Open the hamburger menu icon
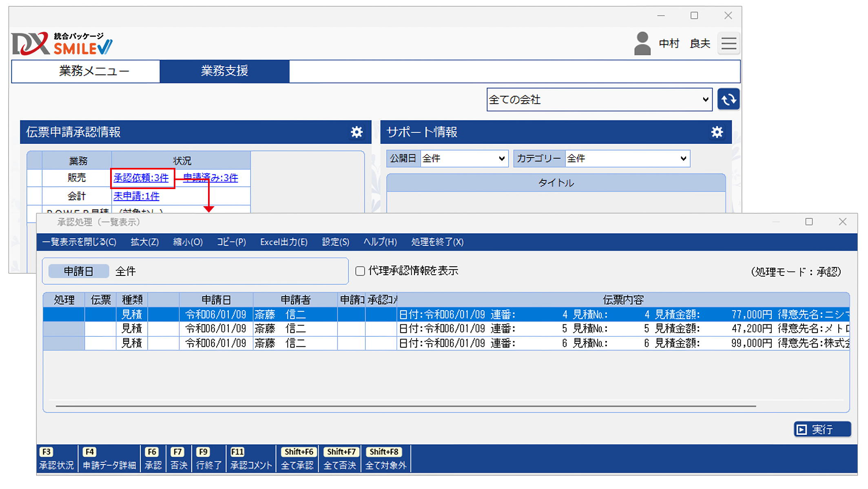The image size is (868, 489). [x=728, y=44]
